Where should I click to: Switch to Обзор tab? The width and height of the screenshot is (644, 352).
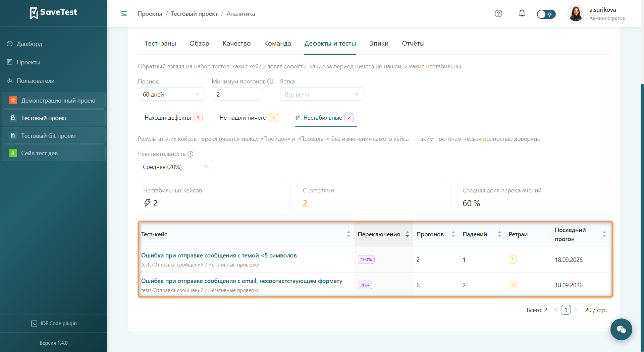(x=199, y=44)
